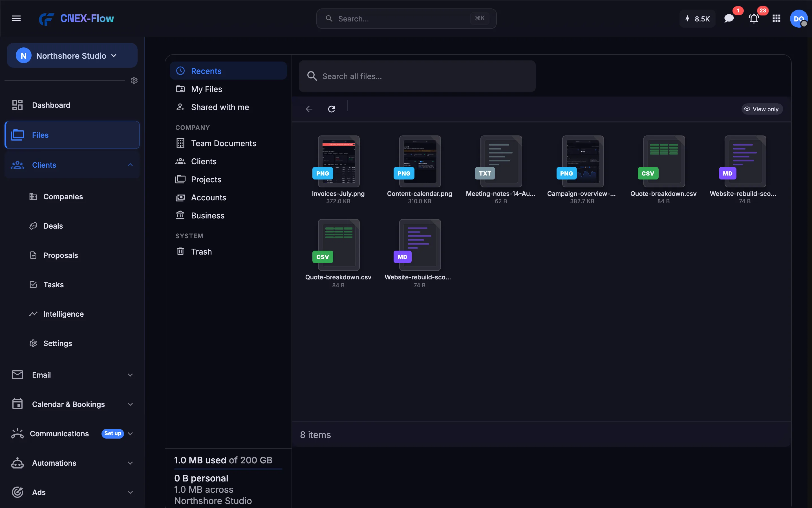812x508 pixels.
Task: Select Quote-breakdown.csv in second row
Action: click(339, 245)
